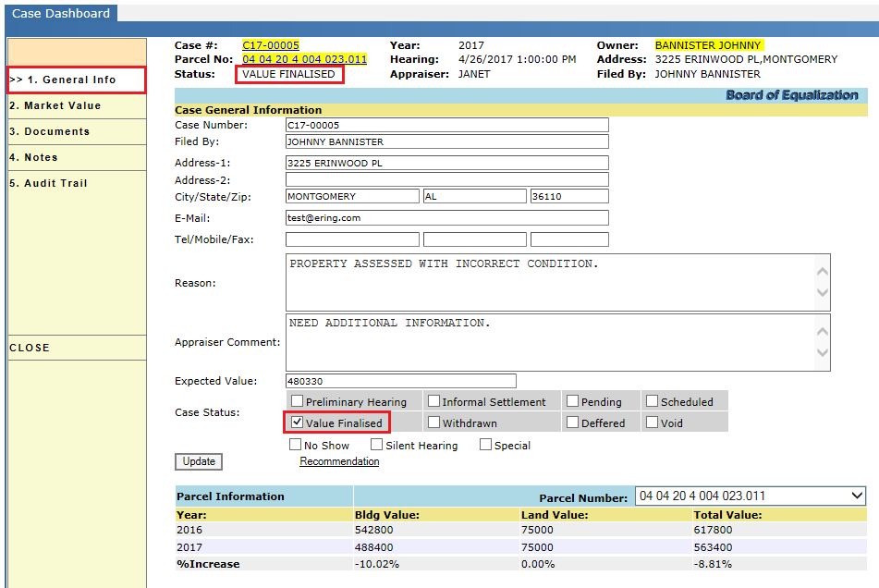Image resolution: width=879 pixels, height=588 pixels.
Task: Click inside the Reason text area
Action: tap(557, 283)
